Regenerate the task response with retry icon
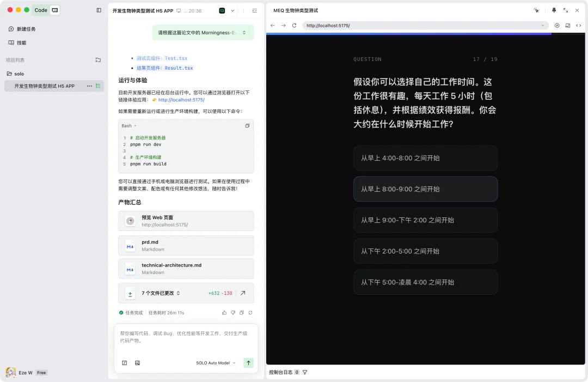Image resolution: width=588 pixels, height=382 pixels. click(x=250, y=312)
